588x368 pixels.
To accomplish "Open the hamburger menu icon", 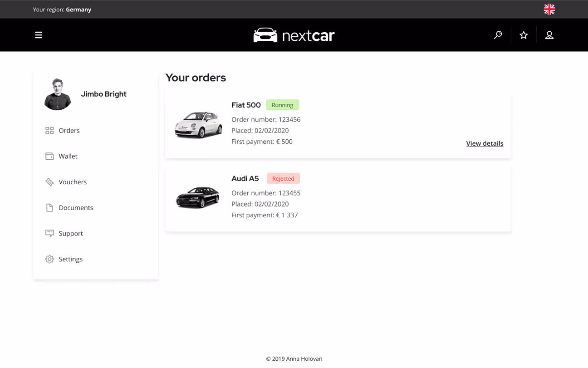I will (39, 35).
